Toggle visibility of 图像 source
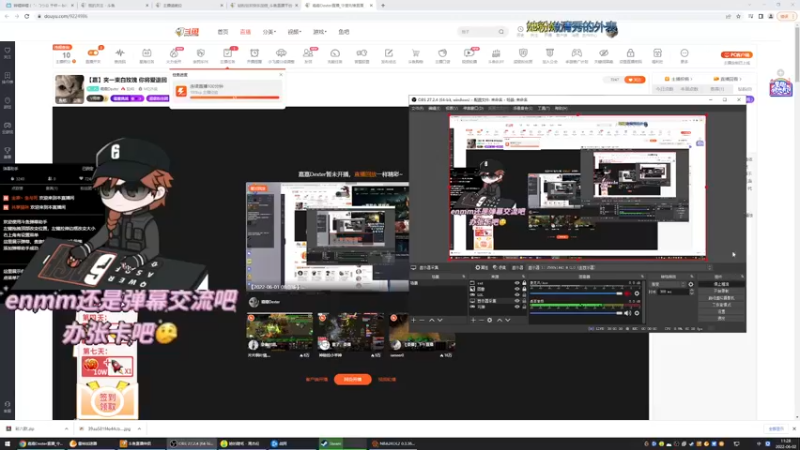Screen dimensions: 800x450 [x=517, y=289]
